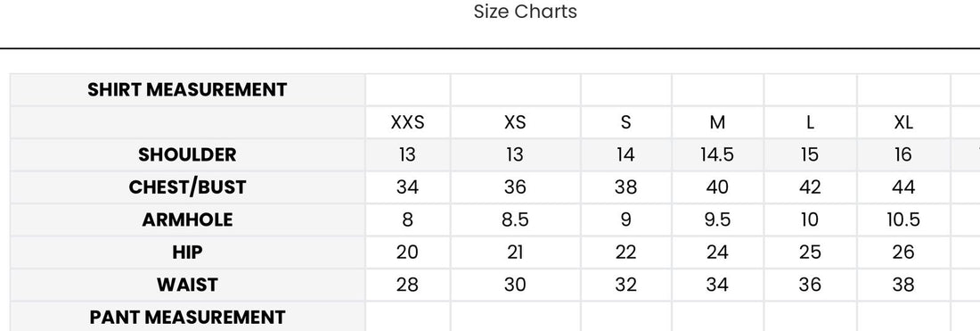Select hip value 20 for size XXS
The width and height of the screenshot is (980, 331).
tap(407, 252)
